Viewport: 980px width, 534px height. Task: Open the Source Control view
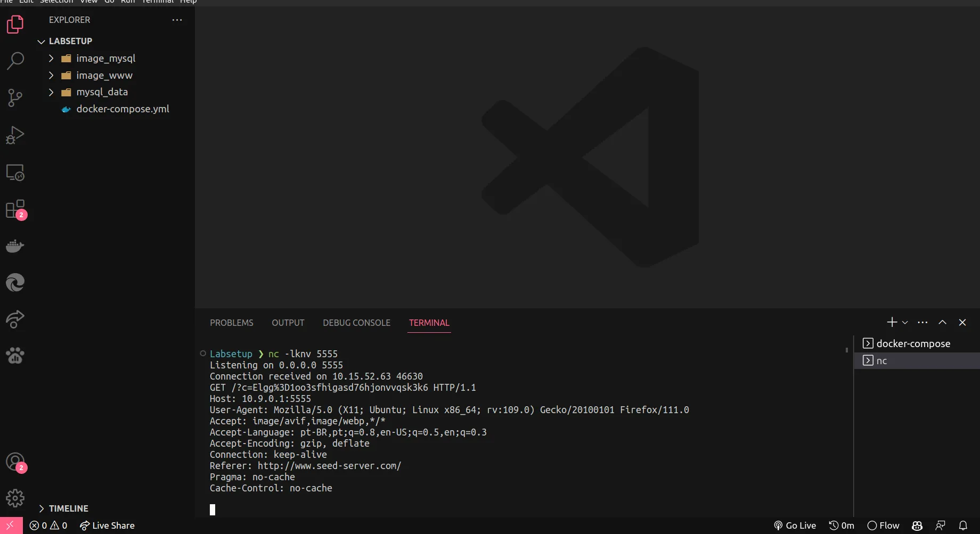15,98
